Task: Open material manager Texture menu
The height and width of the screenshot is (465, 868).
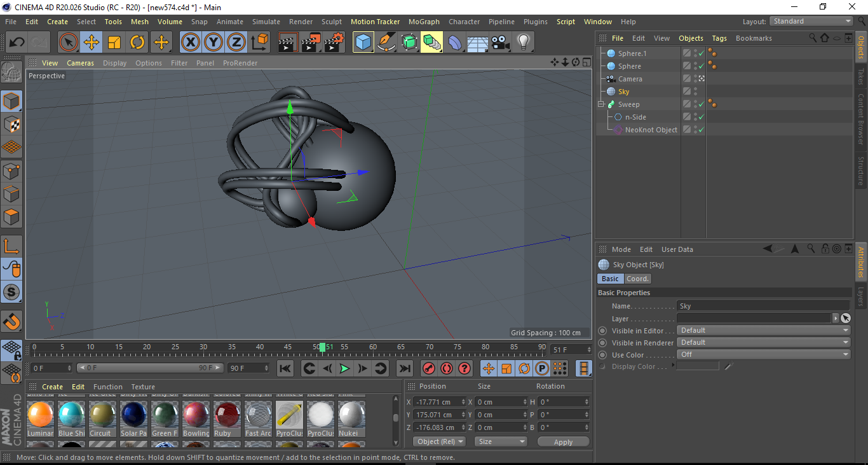Action: [143, 387]
